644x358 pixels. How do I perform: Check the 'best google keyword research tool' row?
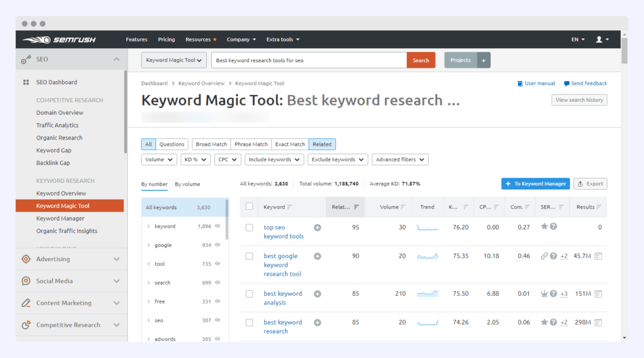point(249,256)
